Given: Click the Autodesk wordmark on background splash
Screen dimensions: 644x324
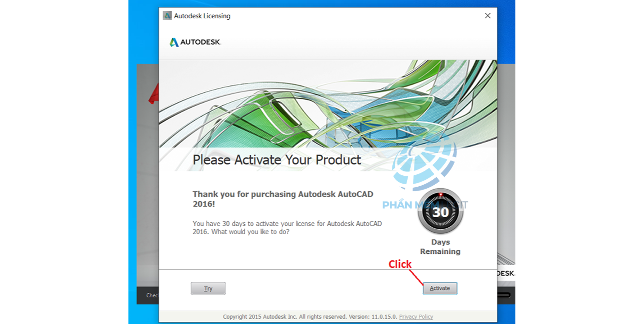Looking at the screenshot, I should pyautogui.click(x=506, y=273).
